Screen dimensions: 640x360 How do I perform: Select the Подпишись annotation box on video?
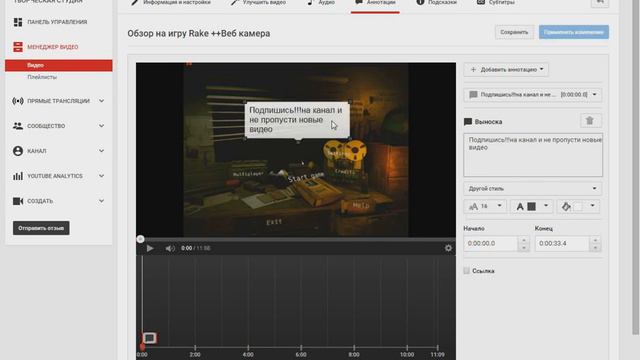coord(297,120)
